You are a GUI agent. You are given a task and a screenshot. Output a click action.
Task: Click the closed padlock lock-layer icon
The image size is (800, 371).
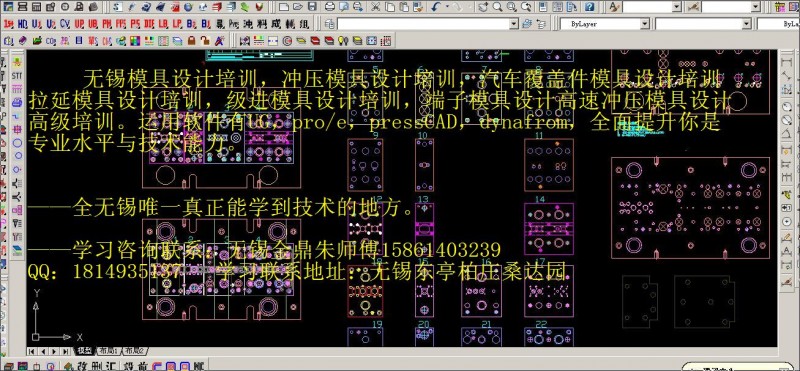coord(192,40)
